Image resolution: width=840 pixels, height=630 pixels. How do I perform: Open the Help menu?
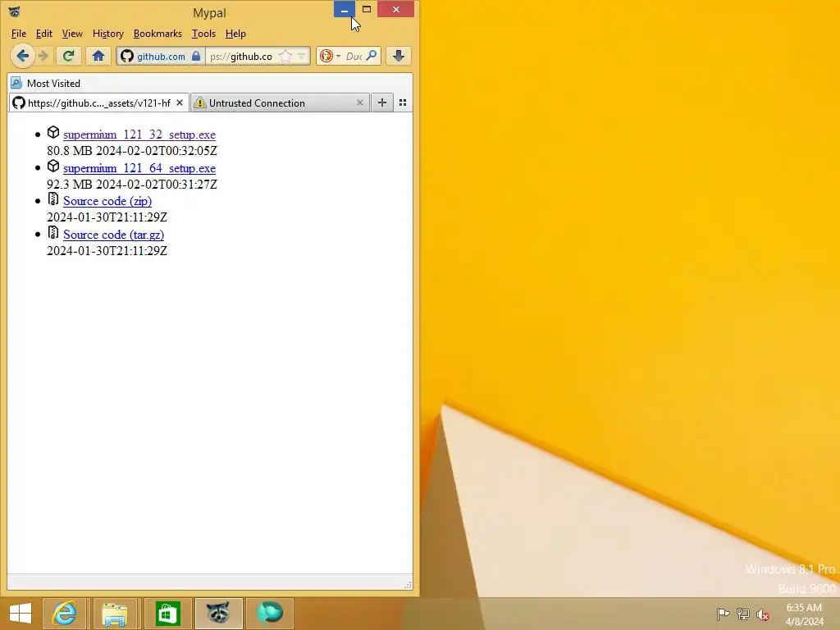(235, 34)
